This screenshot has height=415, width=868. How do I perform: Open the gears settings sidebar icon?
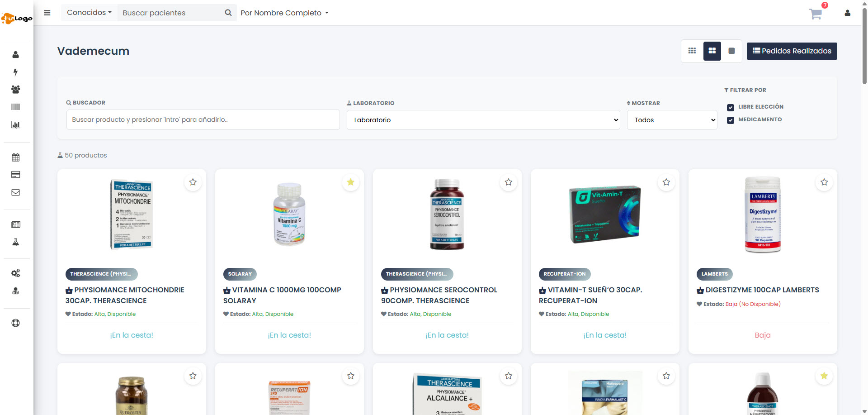(16, 273)
